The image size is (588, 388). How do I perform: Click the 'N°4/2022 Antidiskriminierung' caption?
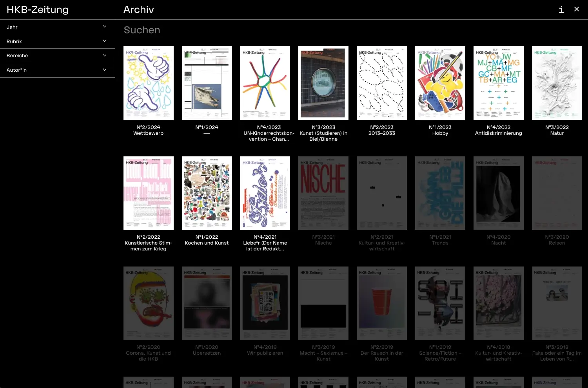click(x=499, y=130)
